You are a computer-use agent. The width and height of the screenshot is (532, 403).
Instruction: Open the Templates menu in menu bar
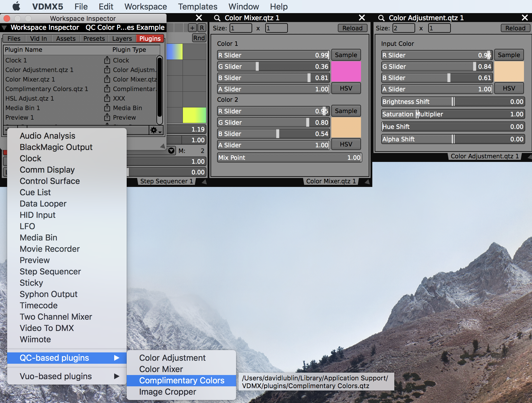pyautogui.click(x=198, y=7)
